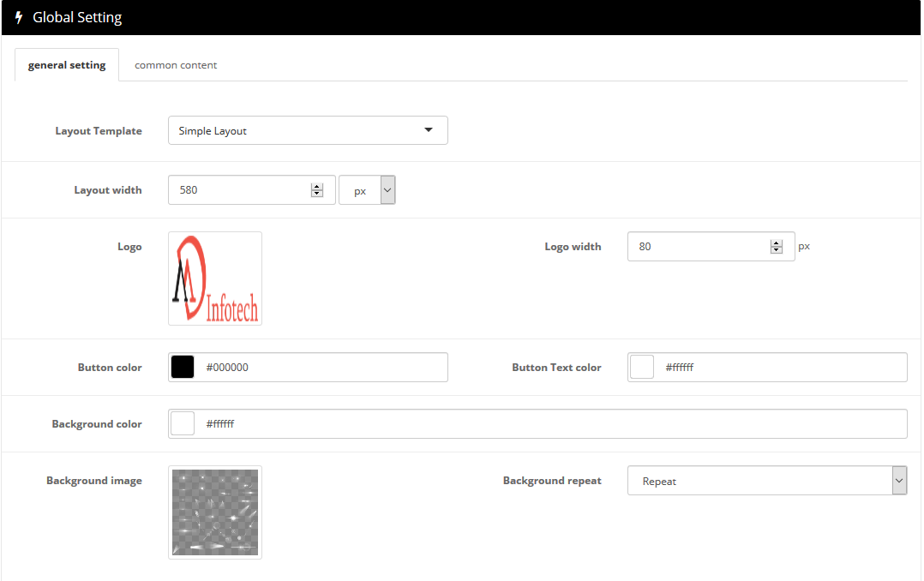Click the Background repeat label

[552, 481]
